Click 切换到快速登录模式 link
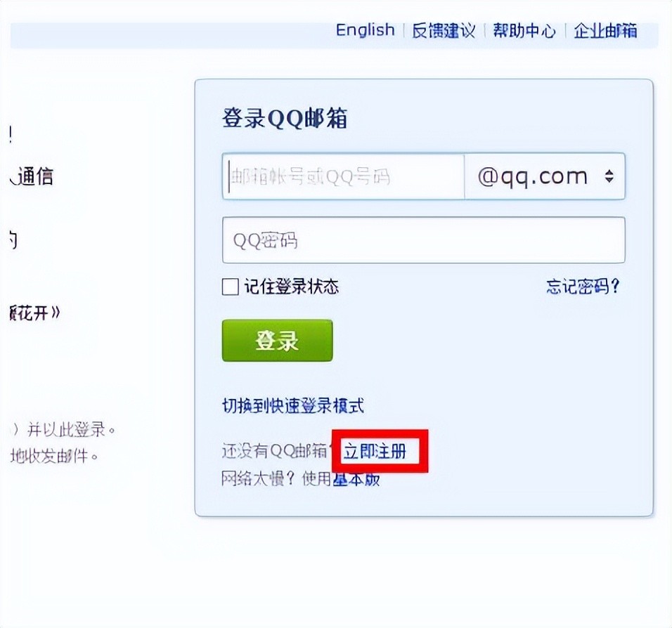Image resolution: width=672 pixels, height=628 pixels. click(x=292, y=405)
